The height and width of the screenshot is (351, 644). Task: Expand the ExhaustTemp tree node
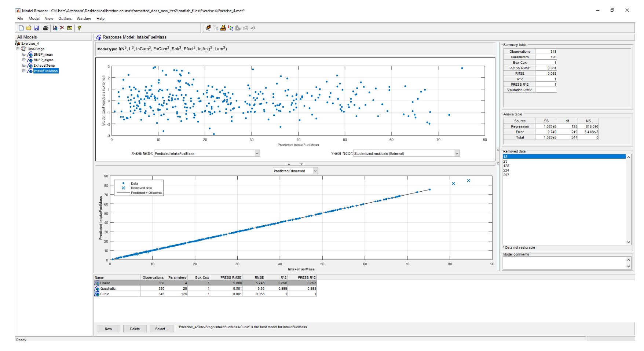[24, 65]
